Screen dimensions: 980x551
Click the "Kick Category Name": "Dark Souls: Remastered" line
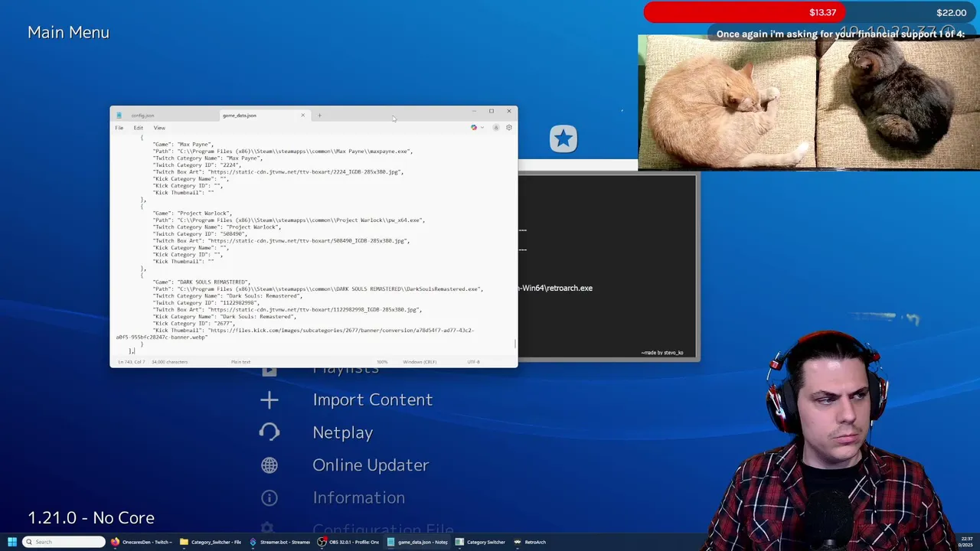[x=225, y=317]
